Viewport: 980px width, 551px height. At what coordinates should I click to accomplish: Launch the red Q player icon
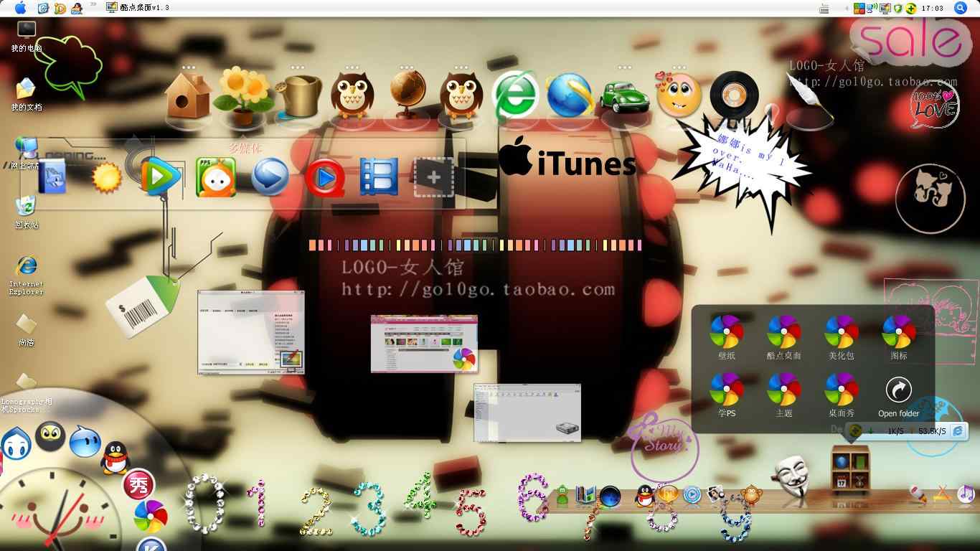pos(324,177)
